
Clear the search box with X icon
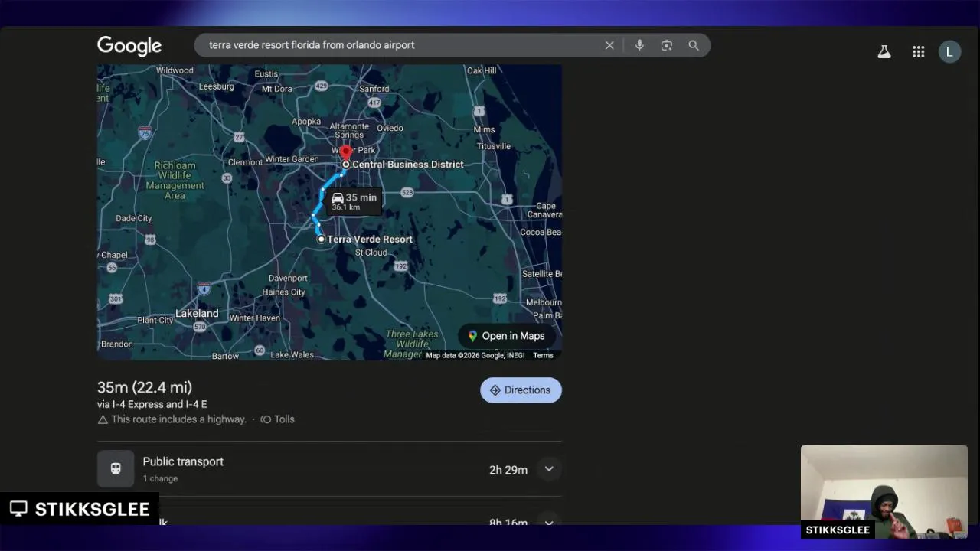[609, 45]
